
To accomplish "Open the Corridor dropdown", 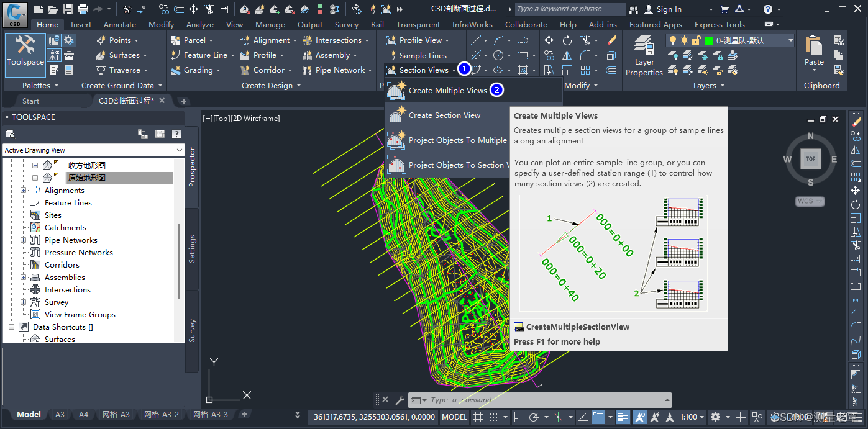I will coord(266,70).
